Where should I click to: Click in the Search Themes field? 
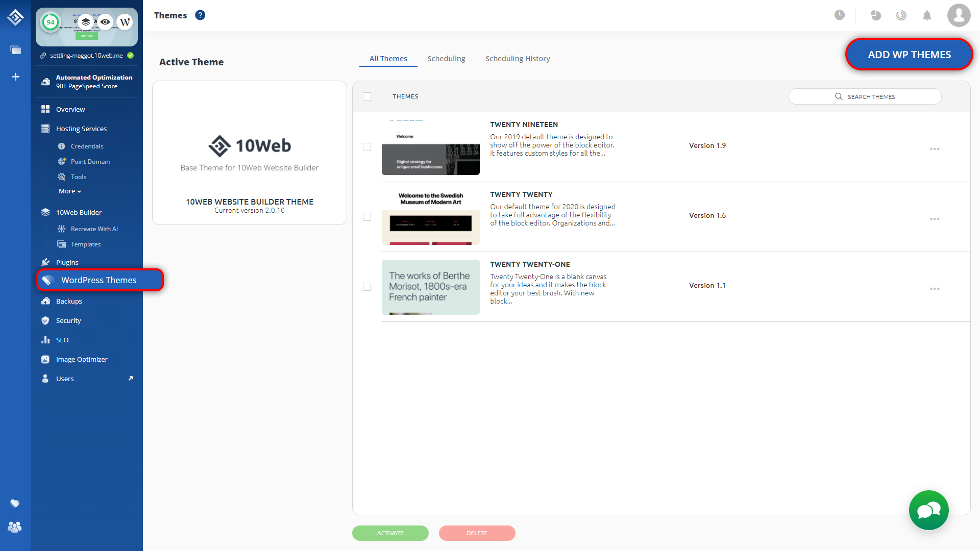tap(865, 96)
